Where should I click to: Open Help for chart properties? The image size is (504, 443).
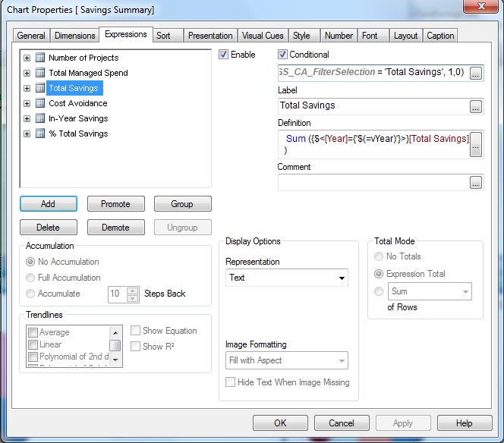click(x=465, y=423)
